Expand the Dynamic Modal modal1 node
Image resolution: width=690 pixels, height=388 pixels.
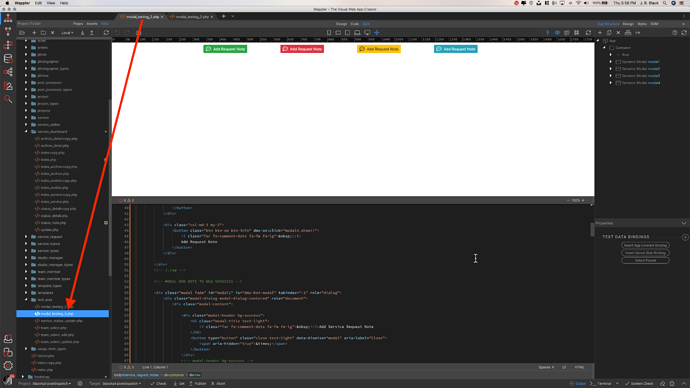tap(610, 62)
